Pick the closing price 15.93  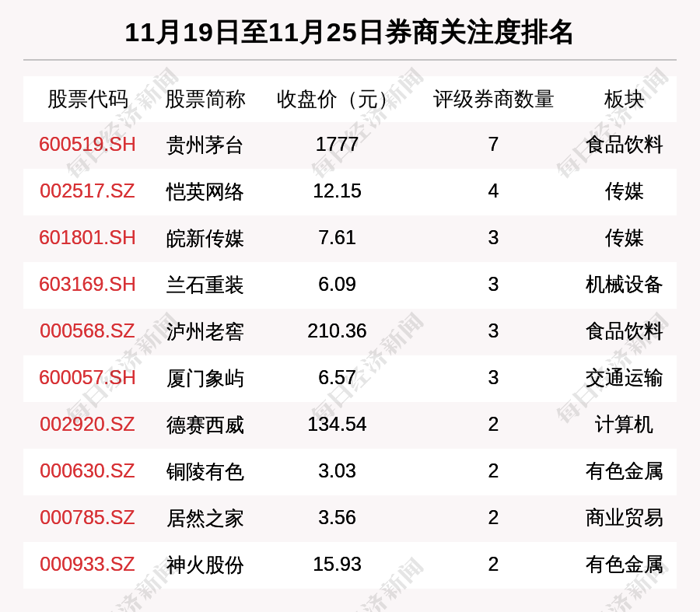click(337, 565)
